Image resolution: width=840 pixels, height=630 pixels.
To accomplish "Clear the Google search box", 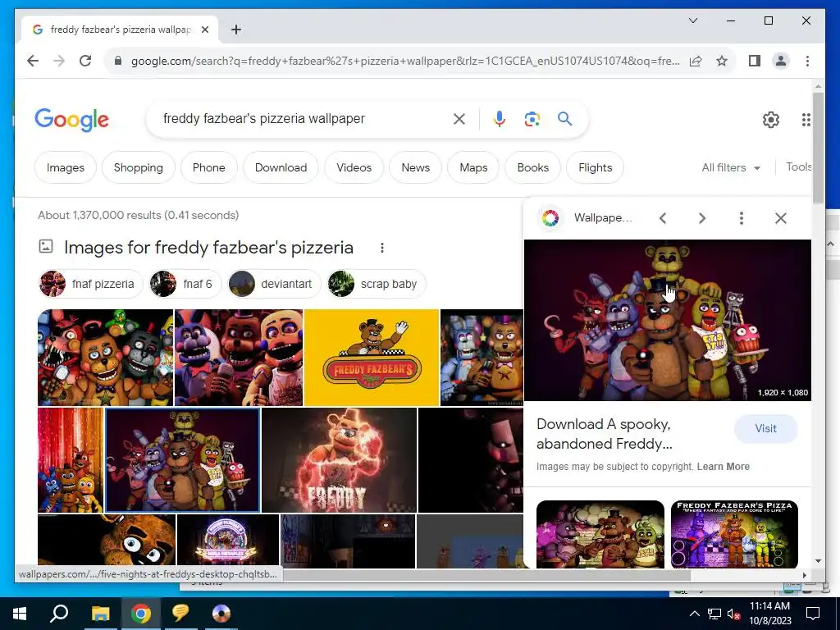I will point(459,119).
